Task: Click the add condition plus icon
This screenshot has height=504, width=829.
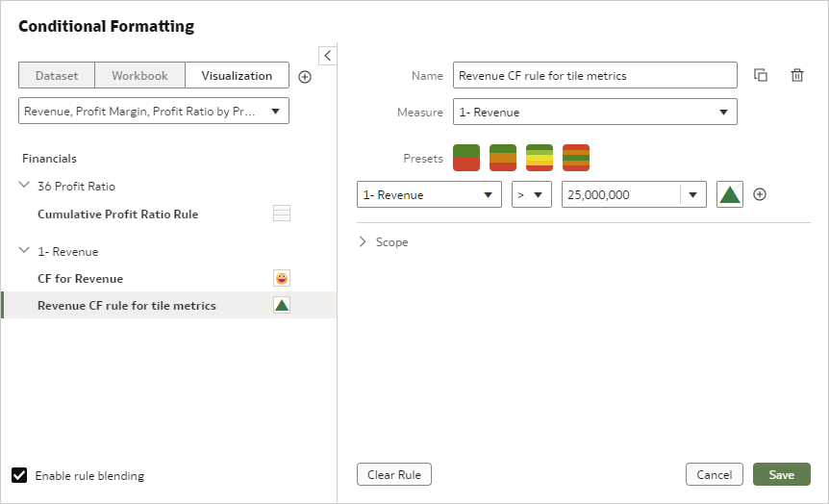Action: pos(760,194)
